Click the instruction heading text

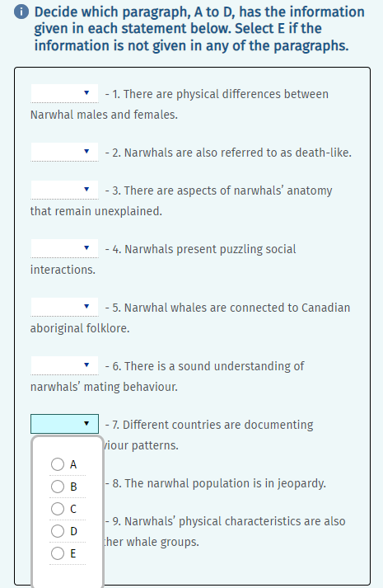199,29
